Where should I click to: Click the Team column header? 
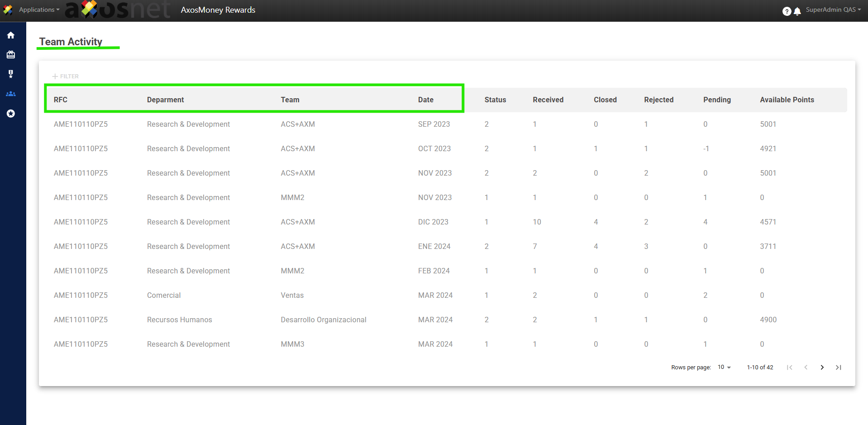tap(290, 100)
